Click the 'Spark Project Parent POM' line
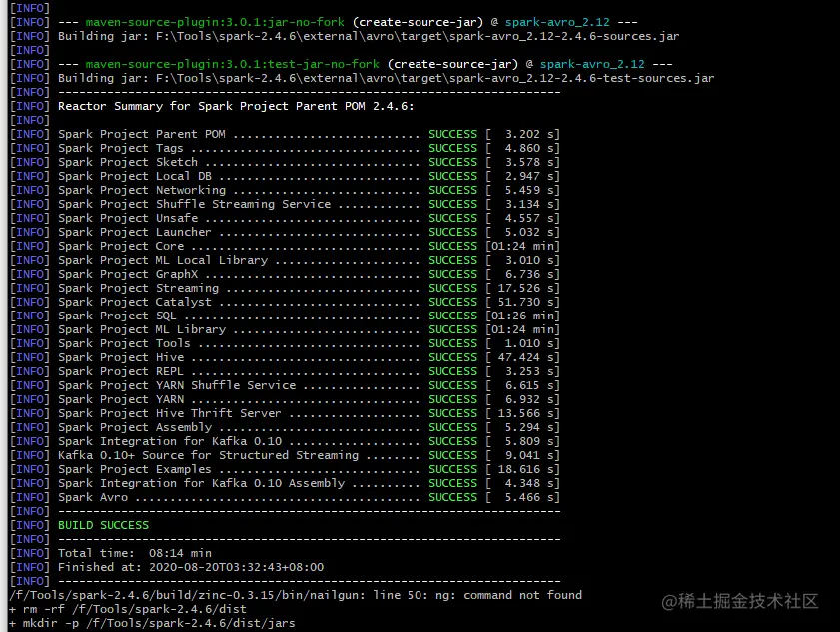 [285, 134]
